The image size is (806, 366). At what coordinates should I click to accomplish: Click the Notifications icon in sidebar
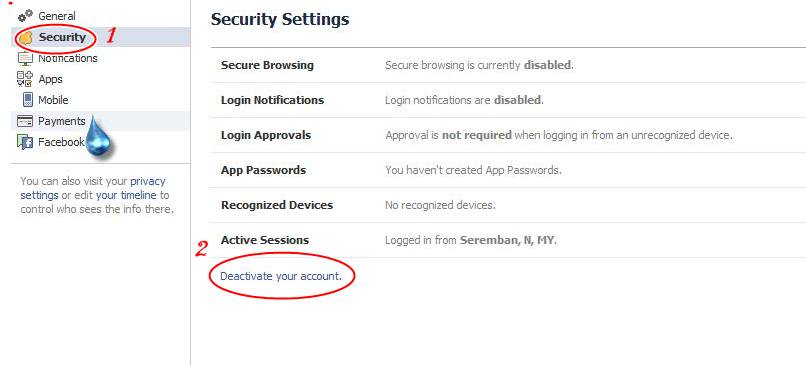pyautogui.click(x=25, y=58)
